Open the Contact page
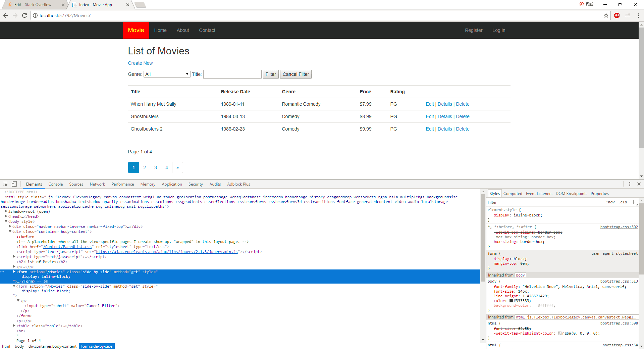Image resolution: width=644 pixels, height=349 pixels. [207, 30]
